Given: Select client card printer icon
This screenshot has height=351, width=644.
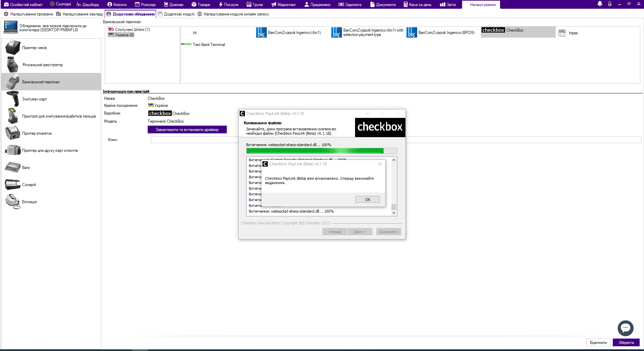Looking at the screenshot, I should (x=13, y=150).
